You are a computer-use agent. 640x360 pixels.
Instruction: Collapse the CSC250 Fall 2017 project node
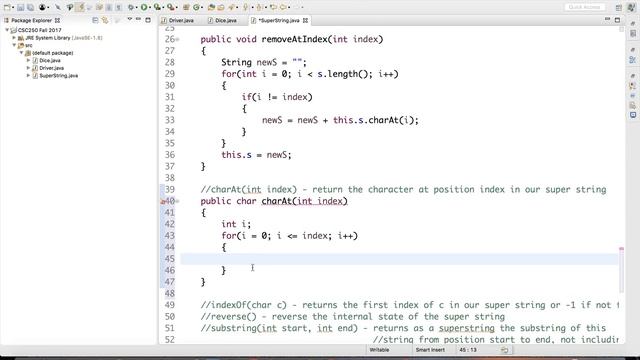click(7, 30)
